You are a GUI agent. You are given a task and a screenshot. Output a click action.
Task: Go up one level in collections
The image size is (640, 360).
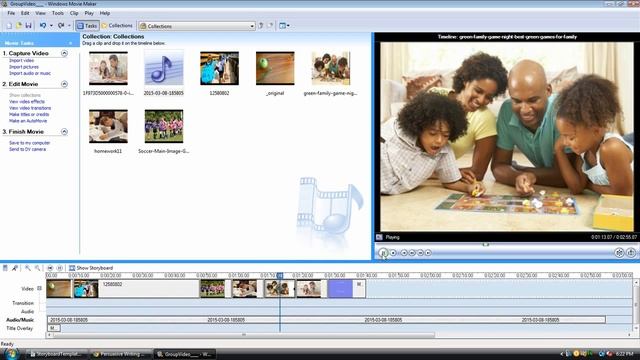coord(261,26)
